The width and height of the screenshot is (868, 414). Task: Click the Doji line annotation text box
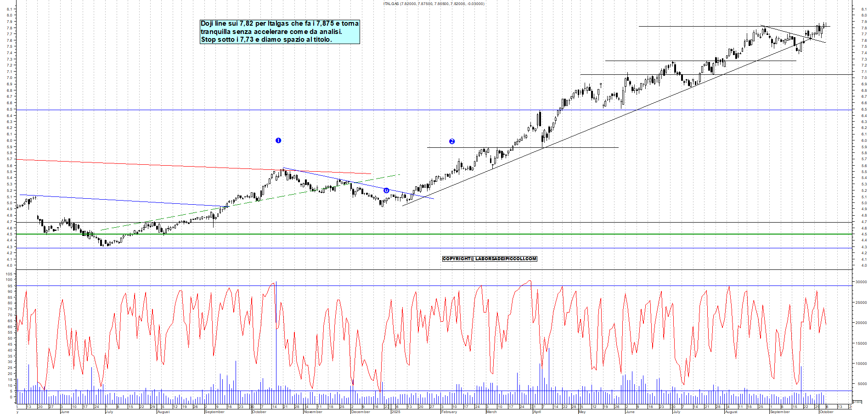(280, 32)
